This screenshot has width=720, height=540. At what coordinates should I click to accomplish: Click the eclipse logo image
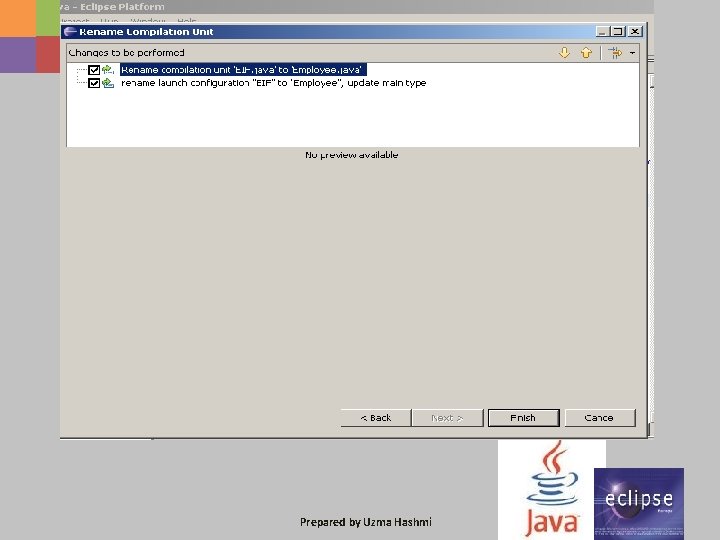tap(639, 502)
